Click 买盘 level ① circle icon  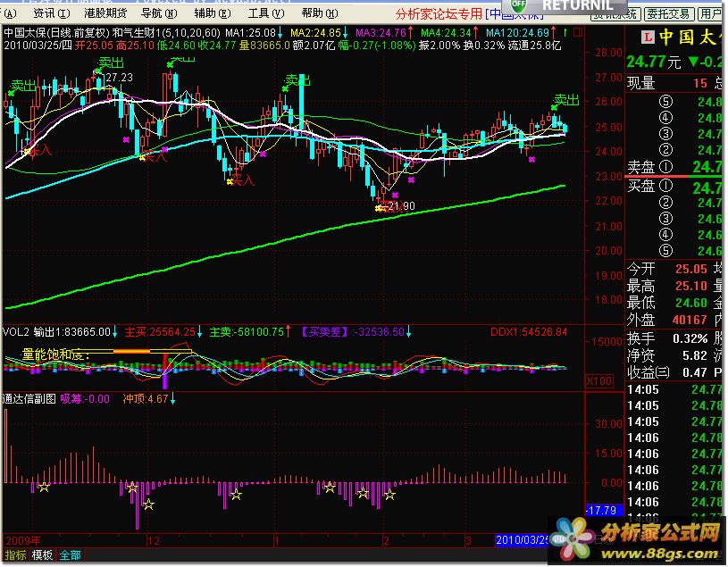665,186
